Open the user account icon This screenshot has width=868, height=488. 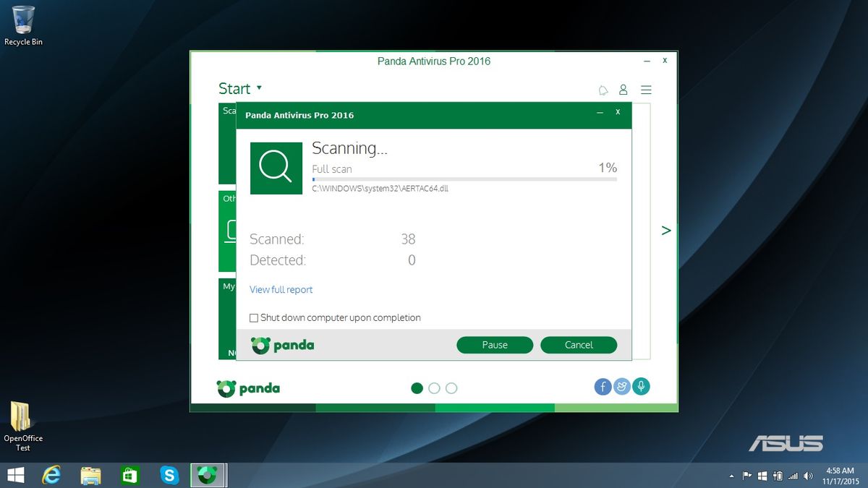623,90
